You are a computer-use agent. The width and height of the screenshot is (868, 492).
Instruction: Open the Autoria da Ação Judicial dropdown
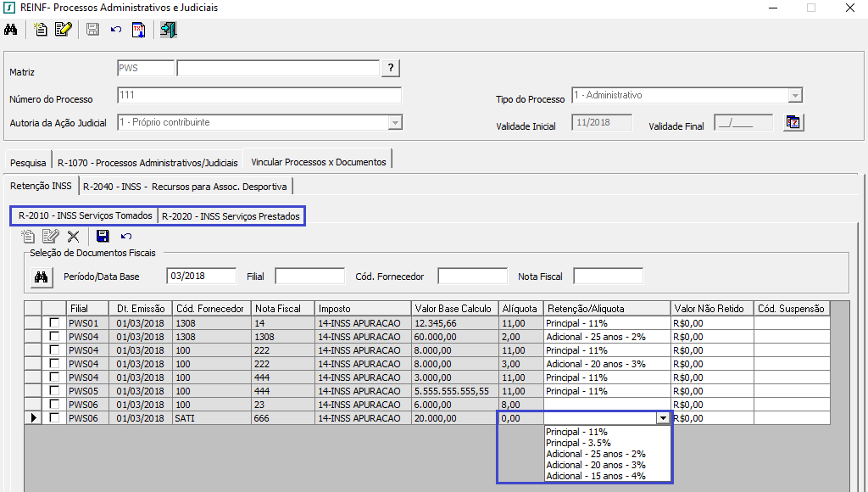[x=394, y=123]
